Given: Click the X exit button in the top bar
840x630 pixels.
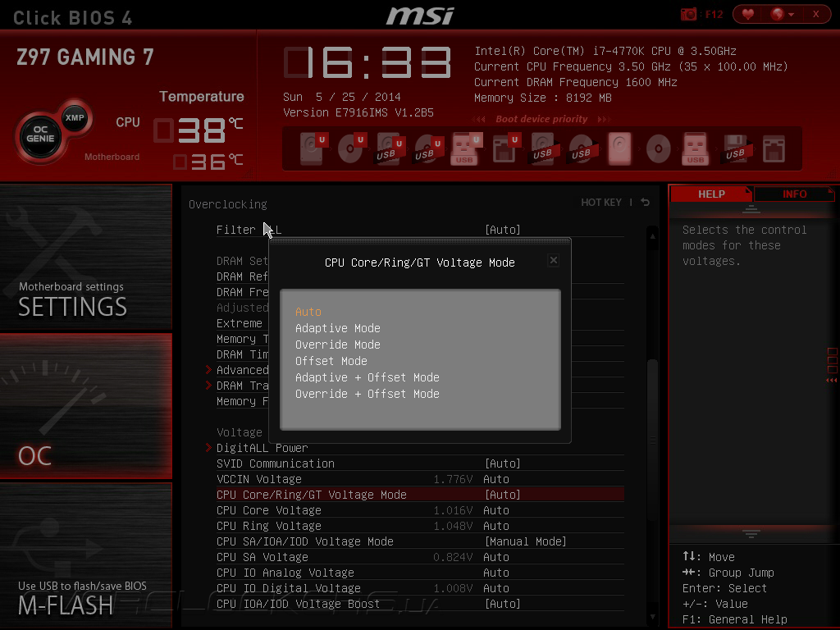Looking at the screenshot, I should pos(816,14).
